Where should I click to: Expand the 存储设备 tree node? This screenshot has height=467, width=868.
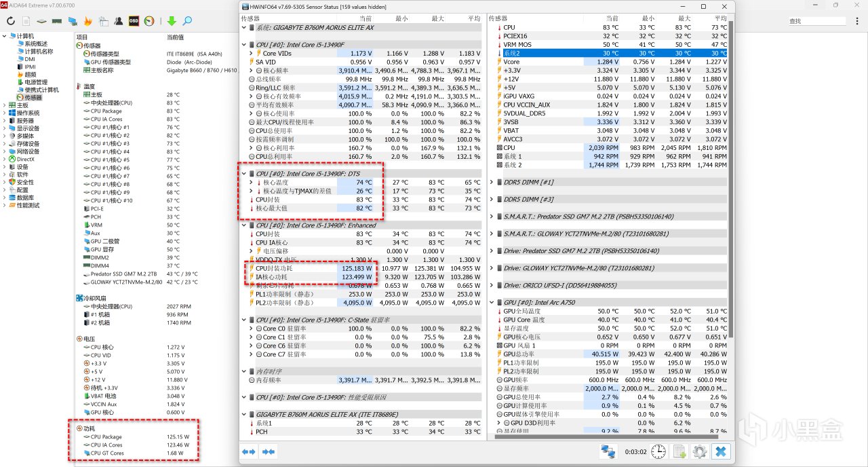point(5,144)
